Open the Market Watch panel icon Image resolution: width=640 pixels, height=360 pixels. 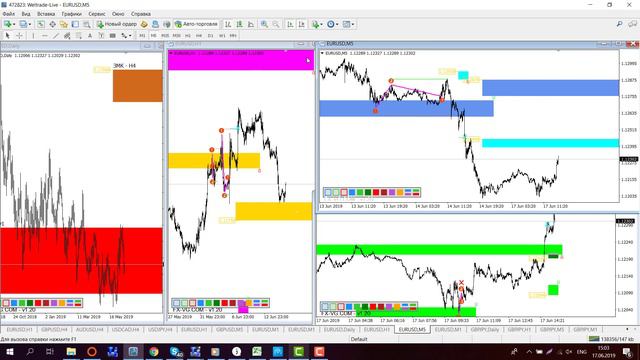[41, 24]
